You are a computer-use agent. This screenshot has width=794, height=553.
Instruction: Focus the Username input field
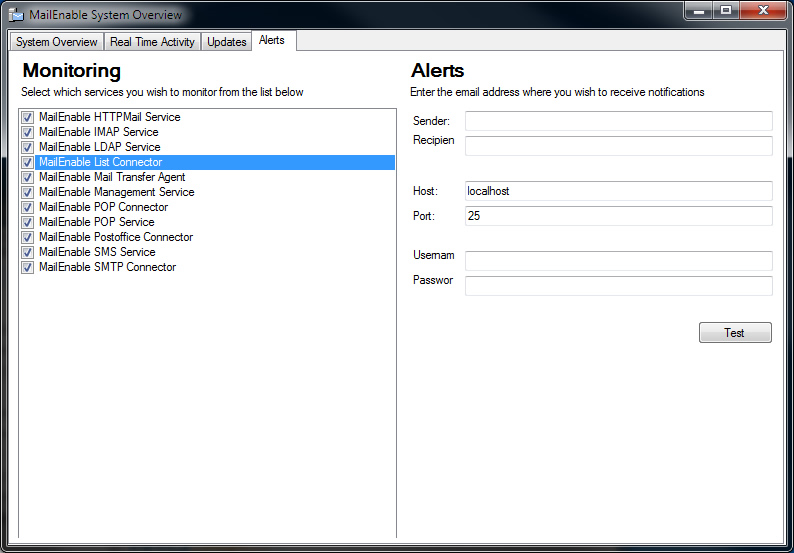(618, 261)
